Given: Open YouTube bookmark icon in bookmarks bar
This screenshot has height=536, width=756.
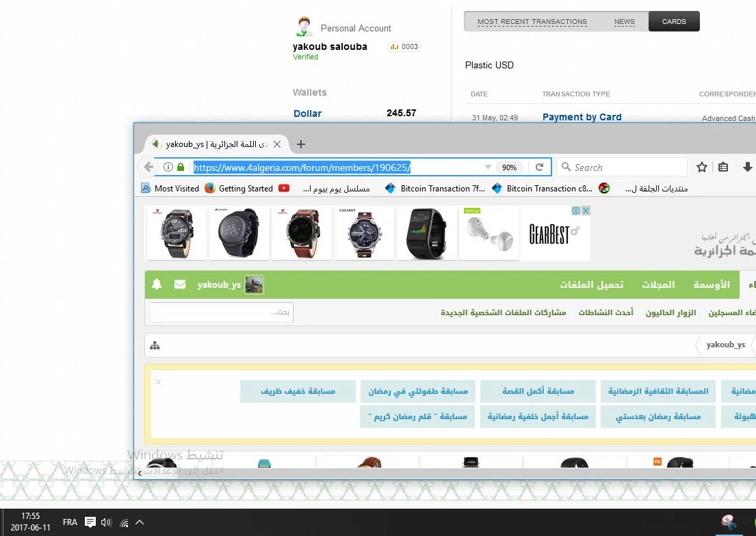Looking at the screenshot, I should point(284,189).
